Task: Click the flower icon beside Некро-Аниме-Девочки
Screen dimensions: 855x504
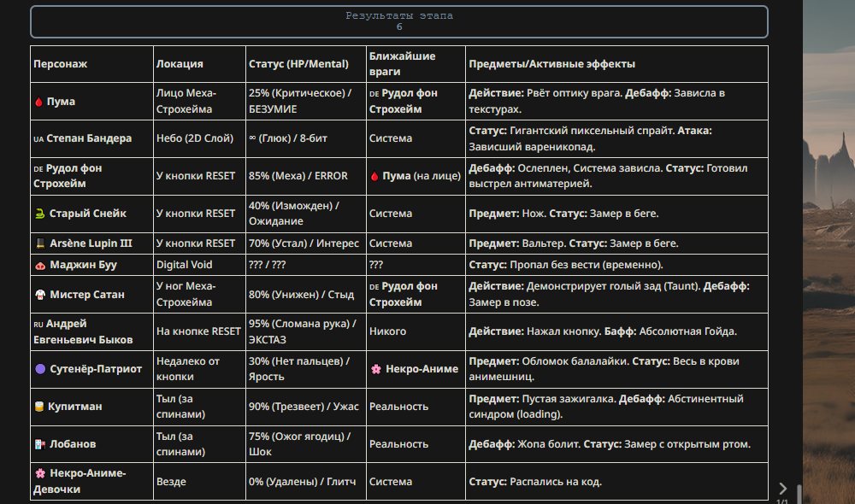Action: 40,473
